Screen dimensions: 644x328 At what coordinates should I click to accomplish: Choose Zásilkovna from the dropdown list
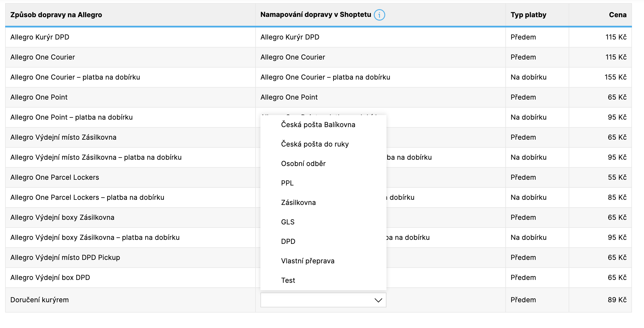(298, 203)
